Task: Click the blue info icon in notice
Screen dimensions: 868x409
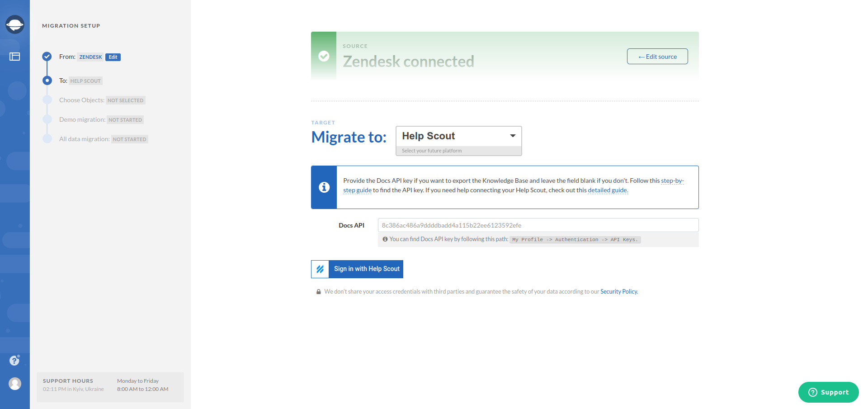Action: 324,187
